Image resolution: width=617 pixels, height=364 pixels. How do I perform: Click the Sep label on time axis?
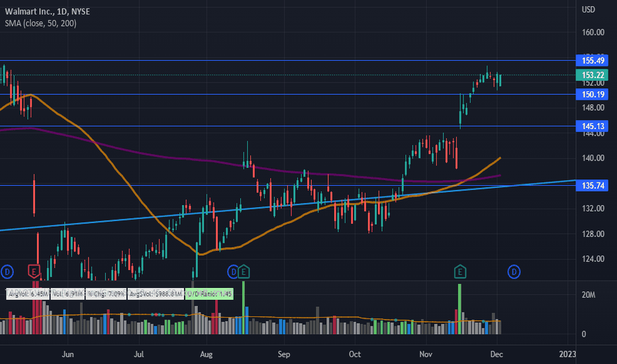[284, 355]
